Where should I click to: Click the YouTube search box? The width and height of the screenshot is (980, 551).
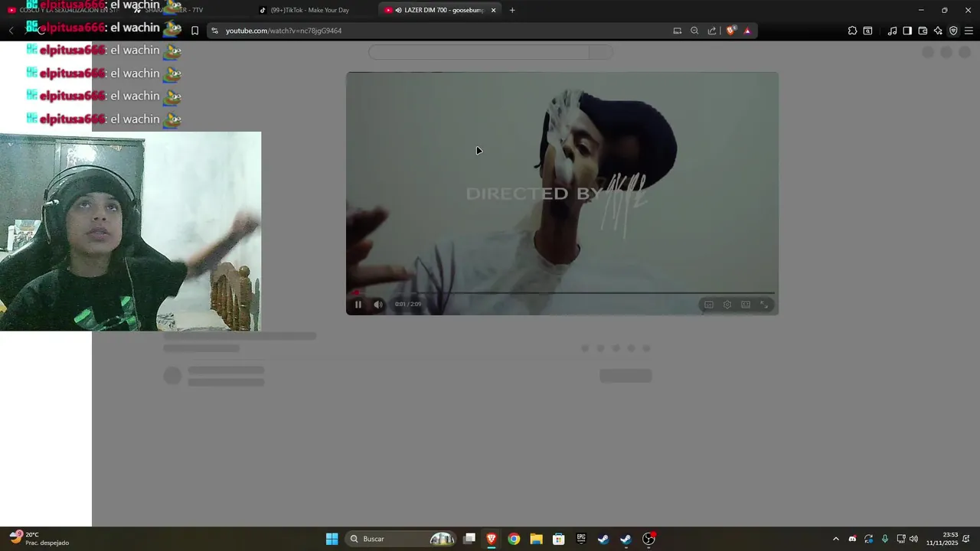(479, 52)
